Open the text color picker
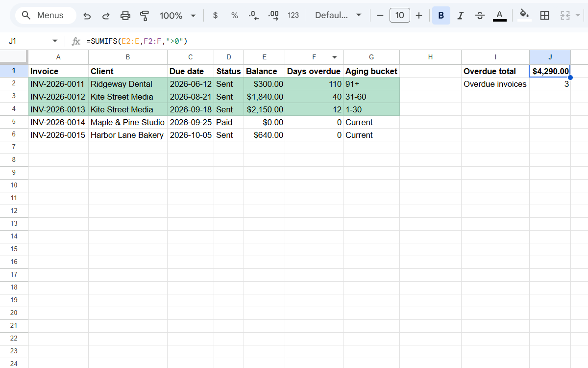 [499, 16]
